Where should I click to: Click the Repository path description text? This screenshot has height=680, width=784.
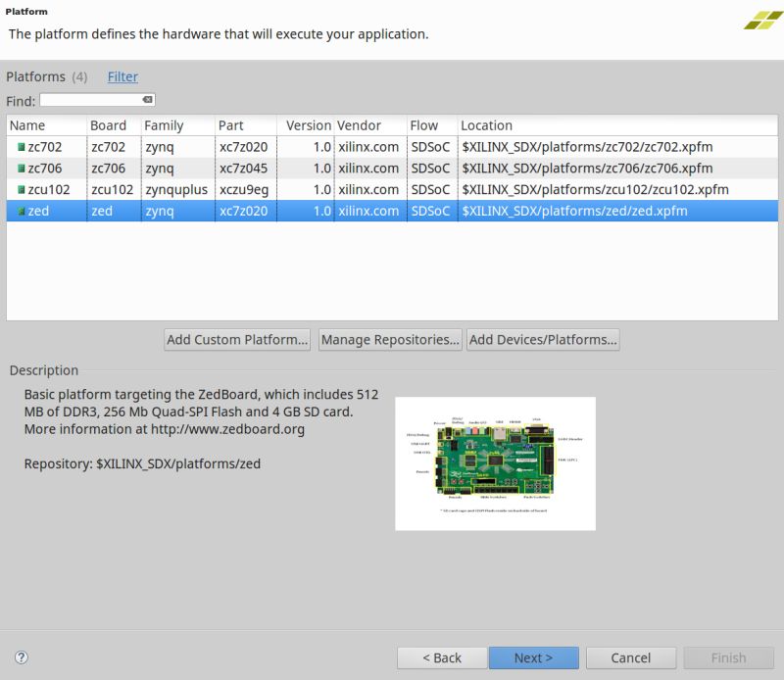click(142, 464)
